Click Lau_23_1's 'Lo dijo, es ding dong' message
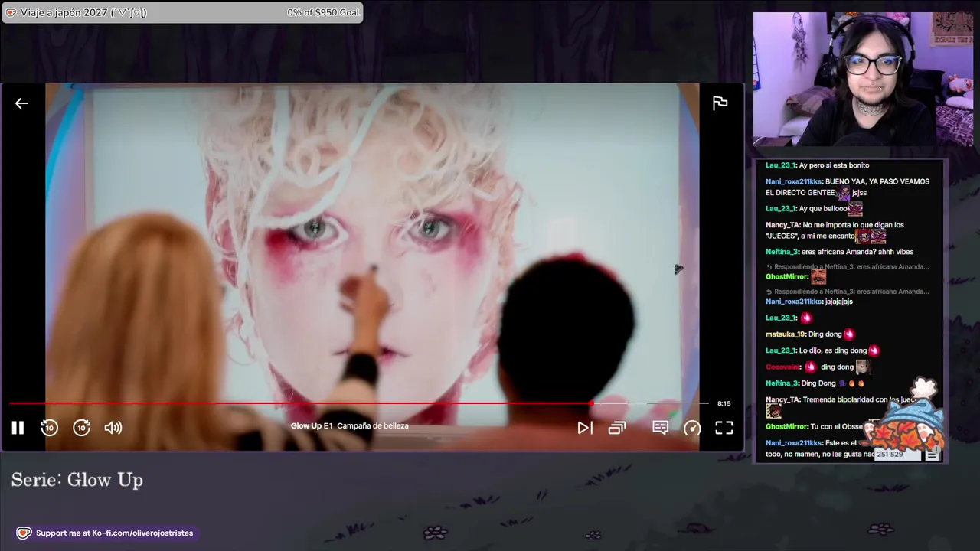The image size is (980, 551). (822, 350)
